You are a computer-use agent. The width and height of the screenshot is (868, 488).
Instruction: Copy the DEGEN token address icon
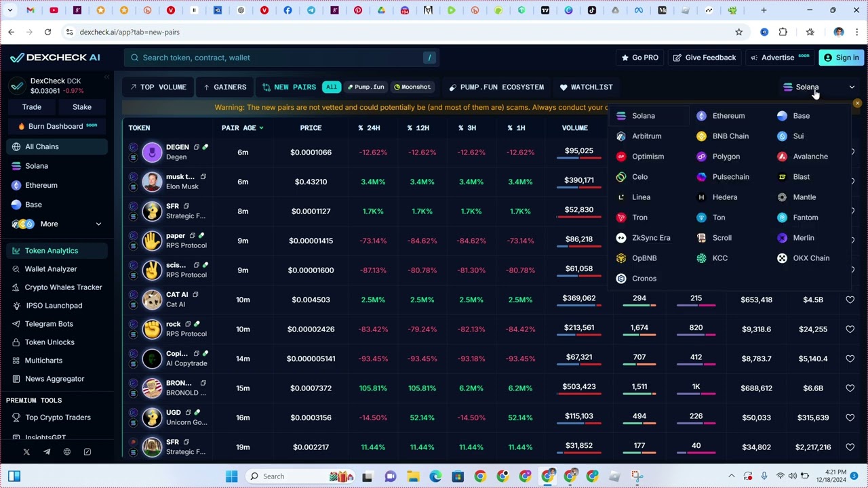click(x=197, y=147)
